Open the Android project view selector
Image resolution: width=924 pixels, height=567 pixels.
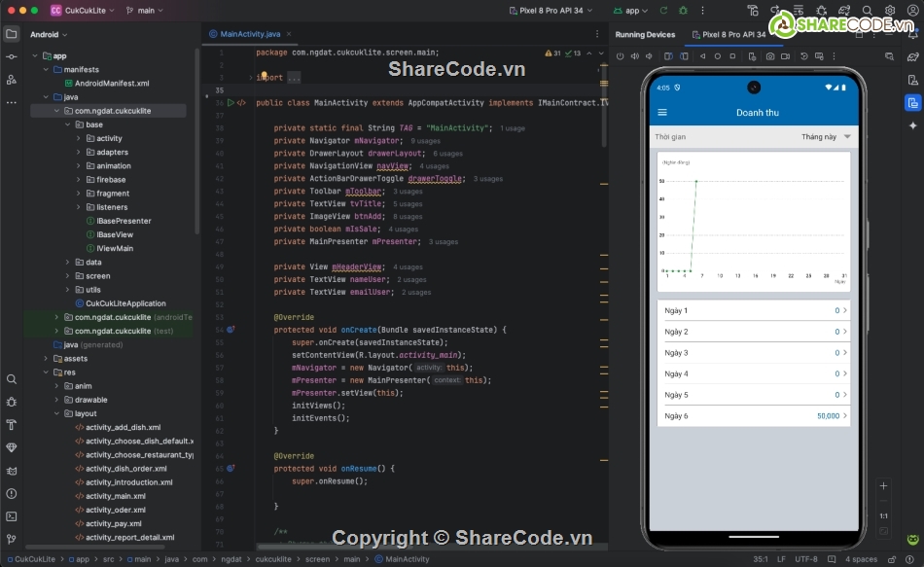click(49, 35)
